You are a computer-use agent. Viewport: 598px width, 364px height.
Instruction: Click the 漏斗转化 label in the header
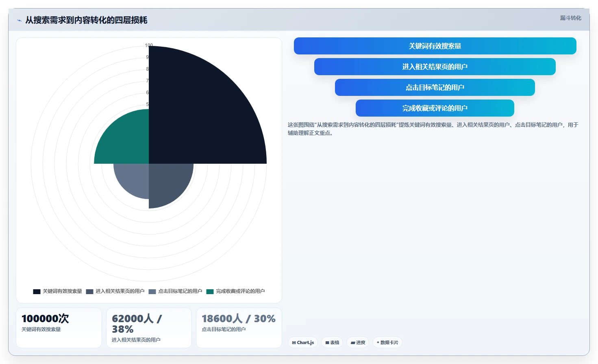[570, 18]
